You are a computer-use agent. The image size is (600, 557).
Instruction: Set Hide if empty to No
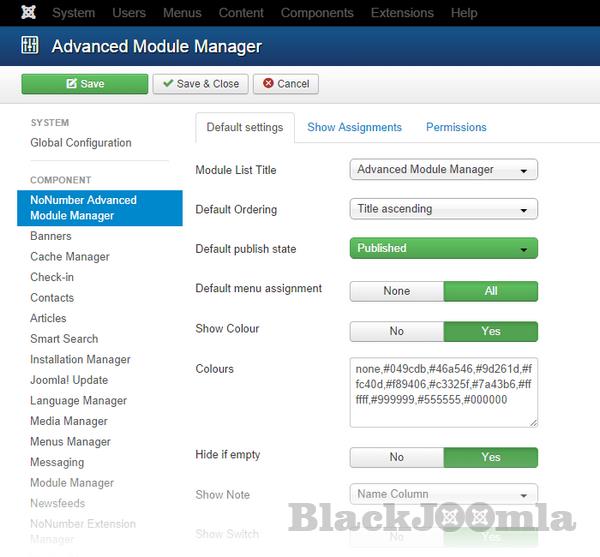point(396,457)
